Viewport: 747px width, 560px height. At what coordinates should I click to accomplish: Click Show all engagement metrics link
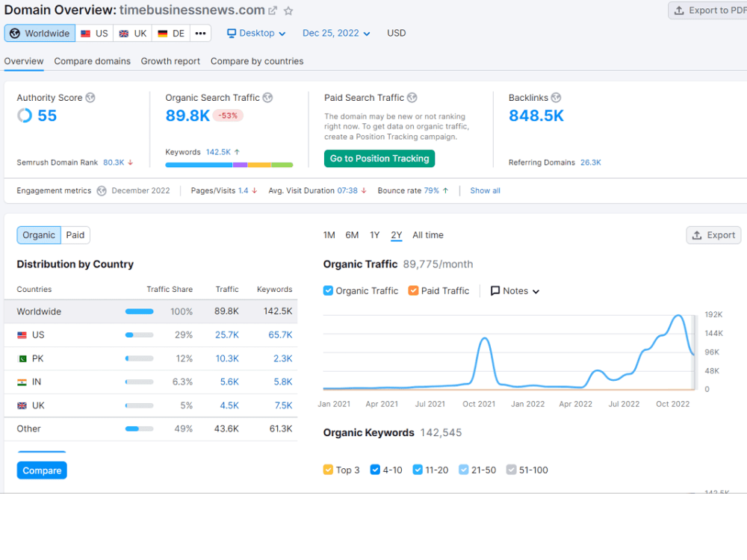(485, 191)
